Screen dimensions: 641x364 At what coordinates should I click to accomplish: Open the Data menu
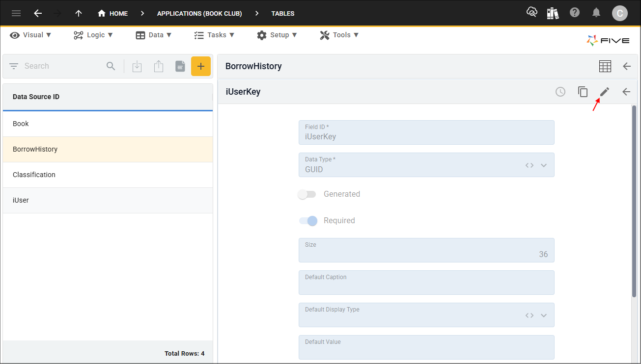pyautogui.click(x=154, y=35)
